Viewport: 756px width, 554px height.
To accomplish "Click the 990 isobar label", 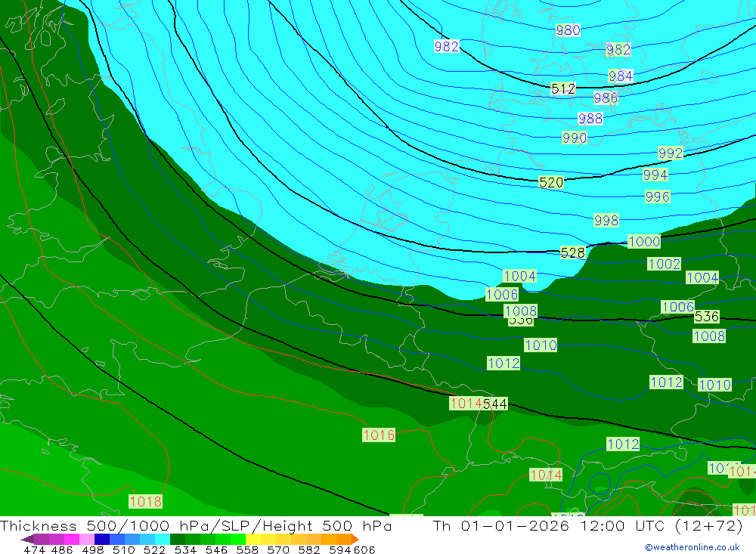I will point(575,138).
